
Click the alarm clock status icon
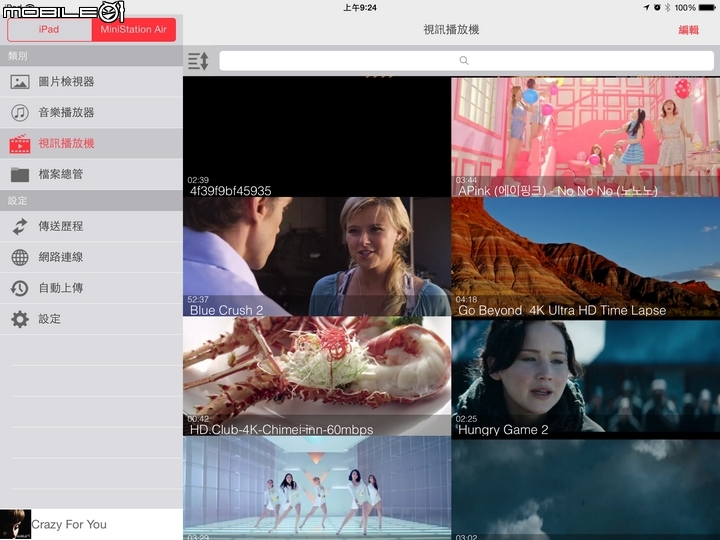pyautogui.click(x=657, y=7)
